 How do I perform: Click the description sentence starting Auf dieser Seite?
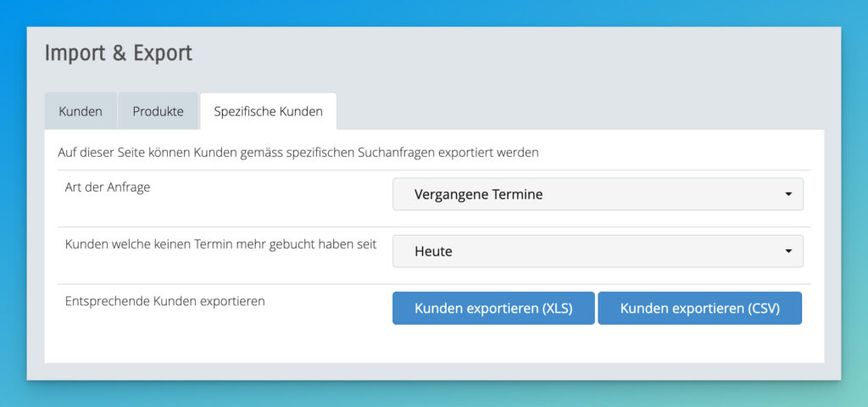pyautogui.click(x=298, y=153)
